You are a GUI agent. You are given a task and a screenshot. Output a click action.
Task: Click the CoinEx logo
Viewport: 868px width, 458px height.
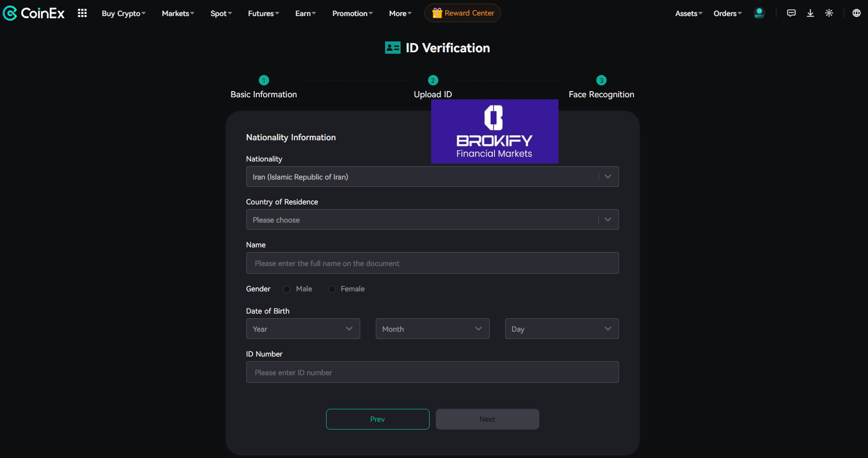(x=34, y=13)
